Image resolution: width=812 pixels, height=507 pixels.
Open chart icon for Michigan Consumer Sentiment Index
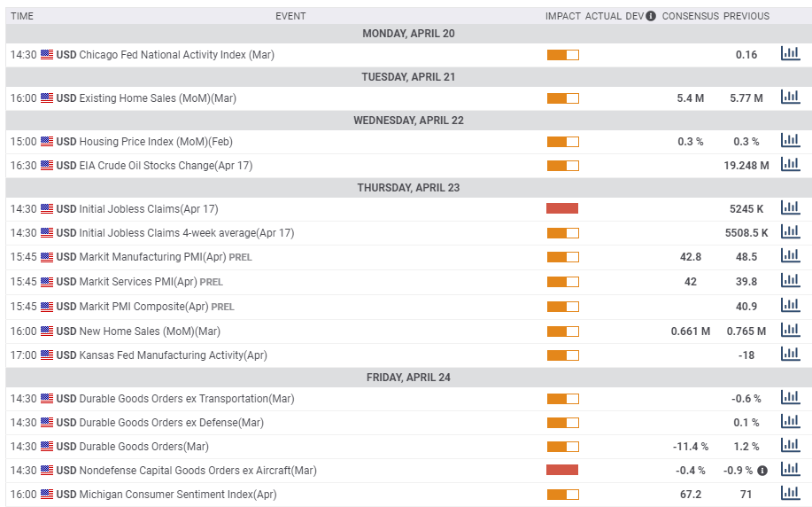click(790, 493)
